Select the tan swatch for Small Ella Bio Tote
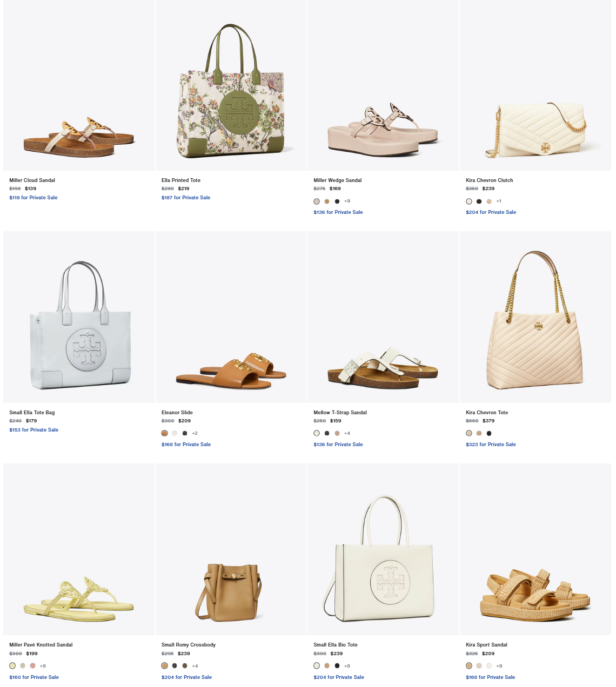Image resolution: width=616 pixels, height=687 pixels. [x=327, y=665]
